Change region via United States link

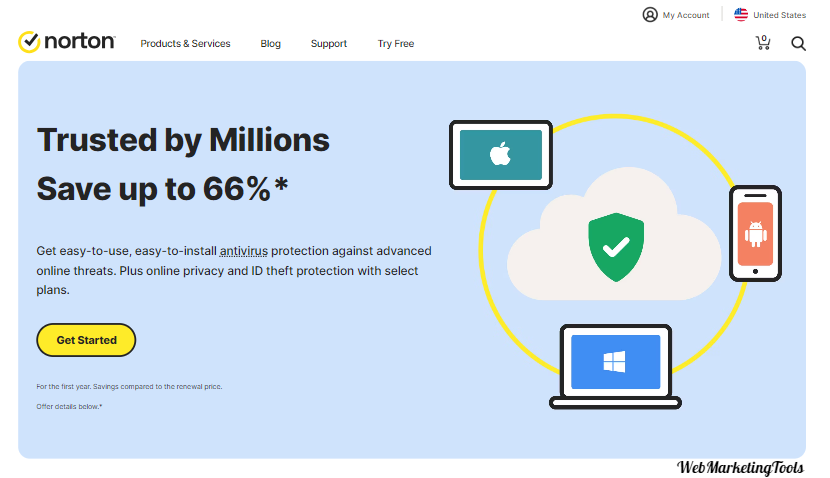click(x=779, y=15)
